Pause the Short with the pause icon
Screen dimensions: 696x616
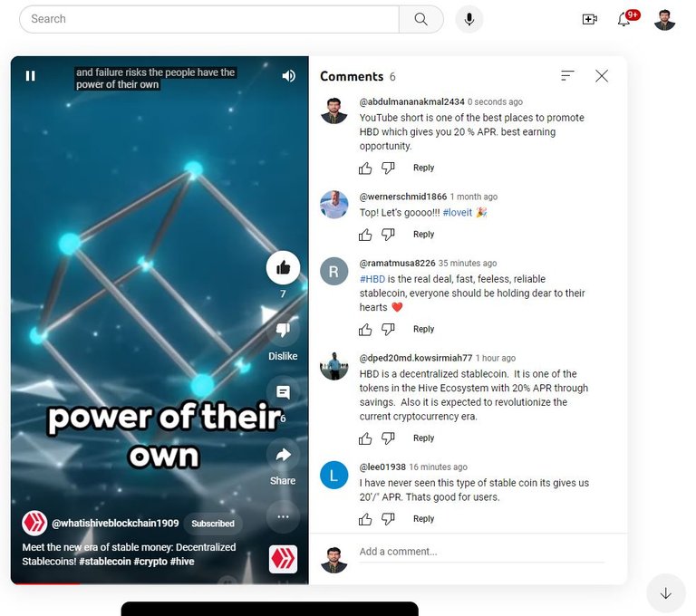click(30, 76)
